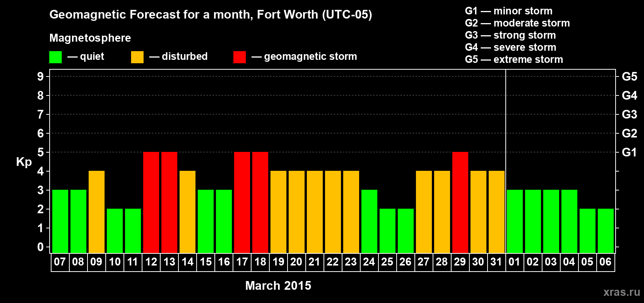Select the green bar for April 06
Image resolution: width=644 pixels, height=303 pixels.
click(606, 231)
